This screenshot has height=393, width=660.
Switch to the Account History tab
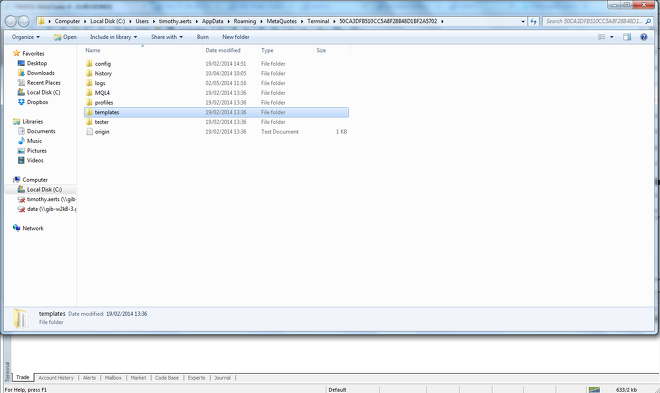(x=56, y=378)
